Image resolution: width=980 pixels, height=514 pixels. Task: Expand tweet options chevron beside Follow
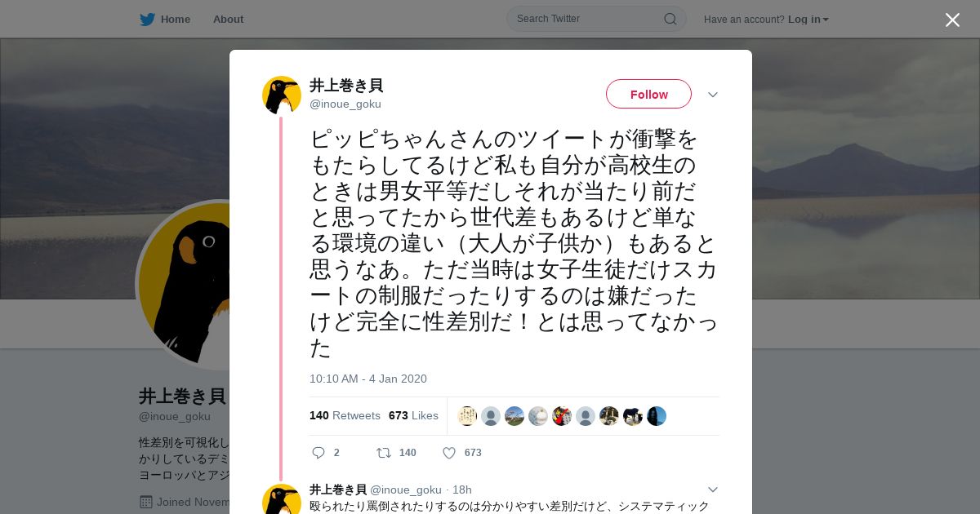pos(713,95)
